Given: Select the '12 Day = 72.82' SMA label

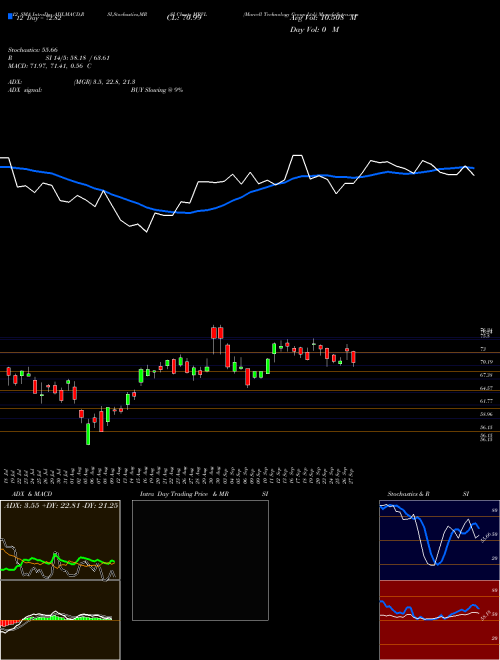Looking at the screenshot, I should pos(39,19).
